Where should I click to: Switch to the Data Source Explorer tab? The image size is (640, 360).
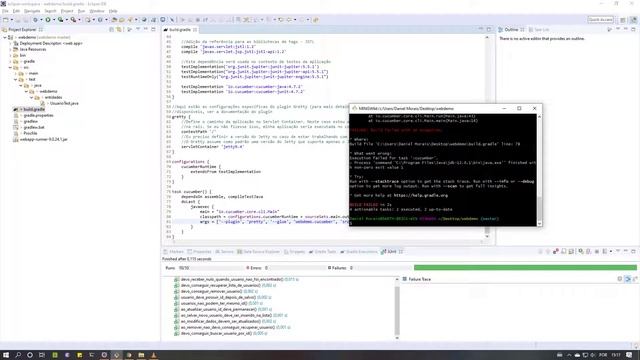tap(259, 252)
